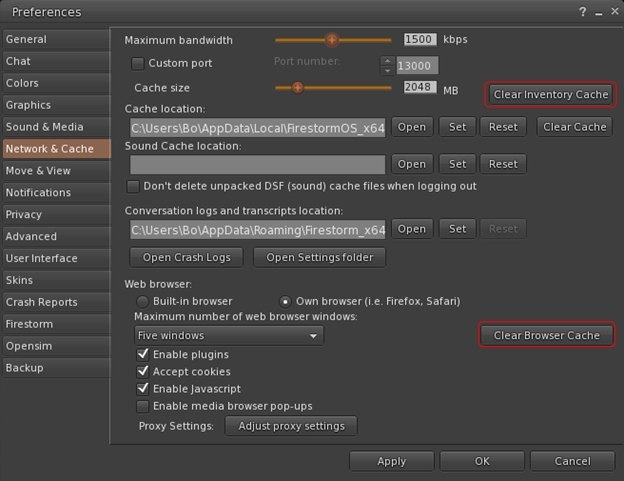
Task: Select the Built-in browser radio button
Action: click(143, 301)
